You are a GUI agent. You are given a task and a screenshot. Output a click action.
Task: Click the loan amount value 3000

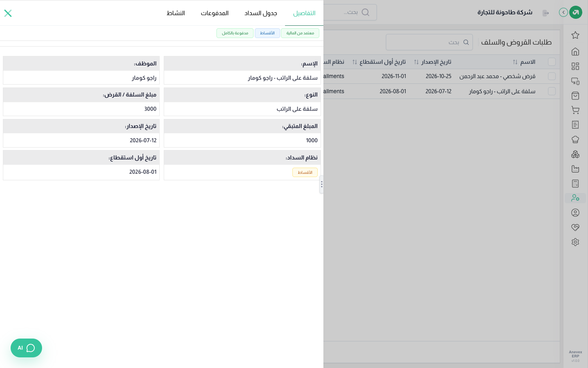click(150, 109)
